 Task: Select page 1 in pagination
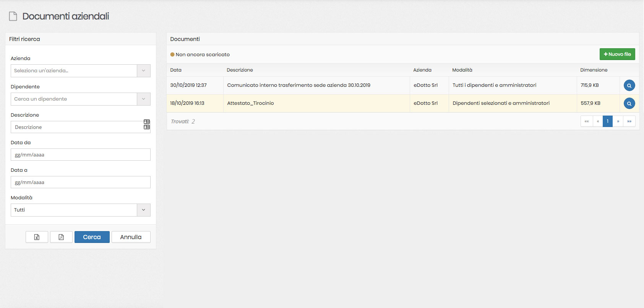pos(608,121)
